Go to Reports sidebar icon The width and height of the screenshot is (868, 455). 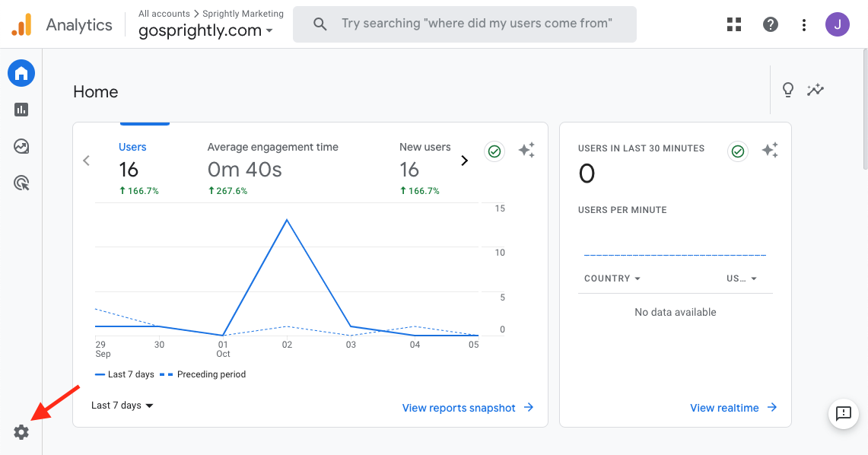click(x=21, y=110)
